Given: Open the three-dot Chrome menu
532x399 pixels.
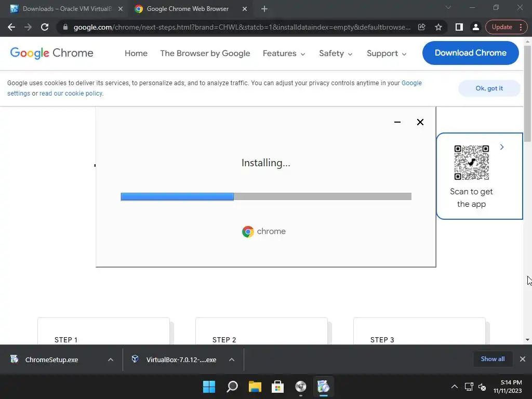Looking at the screenshot, I should tap(521, 27).
